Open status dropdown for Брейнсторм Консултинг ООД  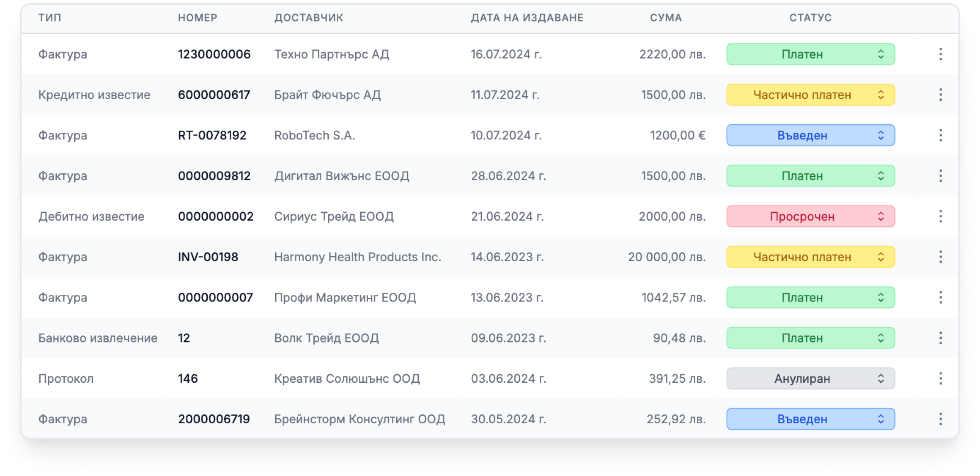810,419
